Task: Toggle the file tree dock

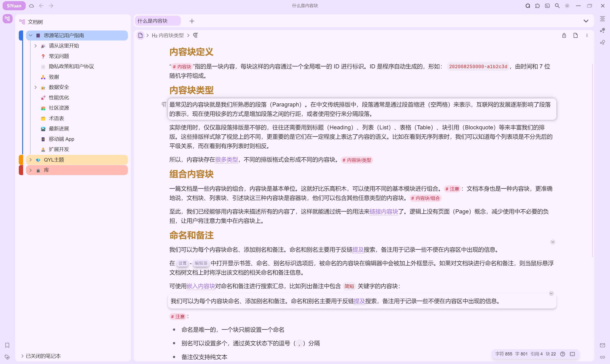Action: coord(7,18)
